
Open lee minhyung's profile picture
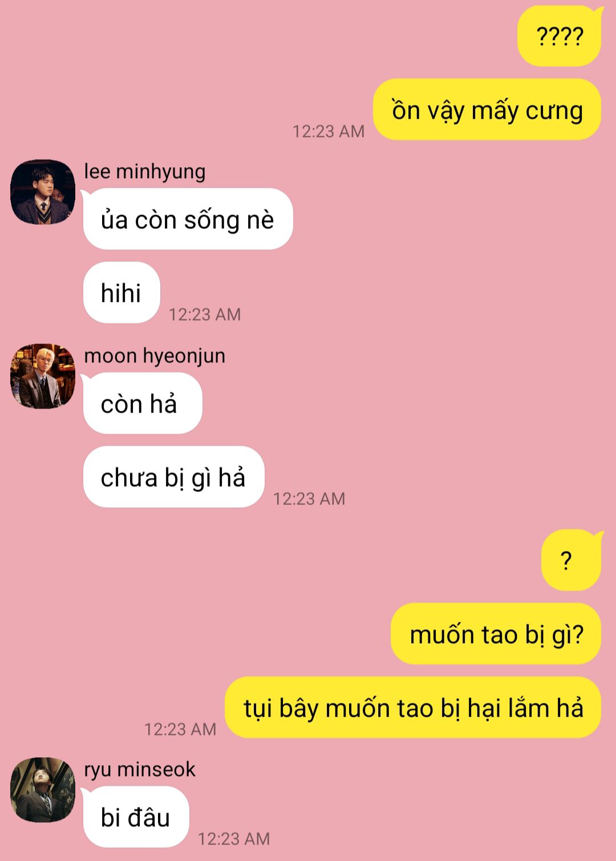pos(43,192)
